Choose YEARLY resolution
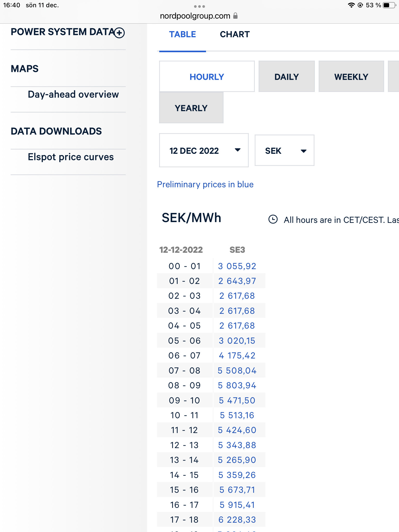The height and width of the screenshot is (532, 399). click(x=191, y=108)
